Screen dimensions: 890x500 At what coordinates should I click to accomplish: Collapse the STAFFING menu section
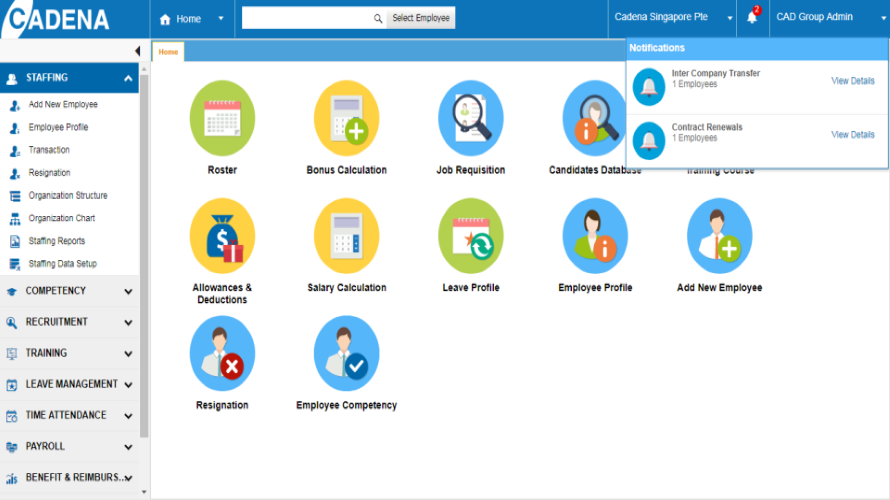coord(128,78)
